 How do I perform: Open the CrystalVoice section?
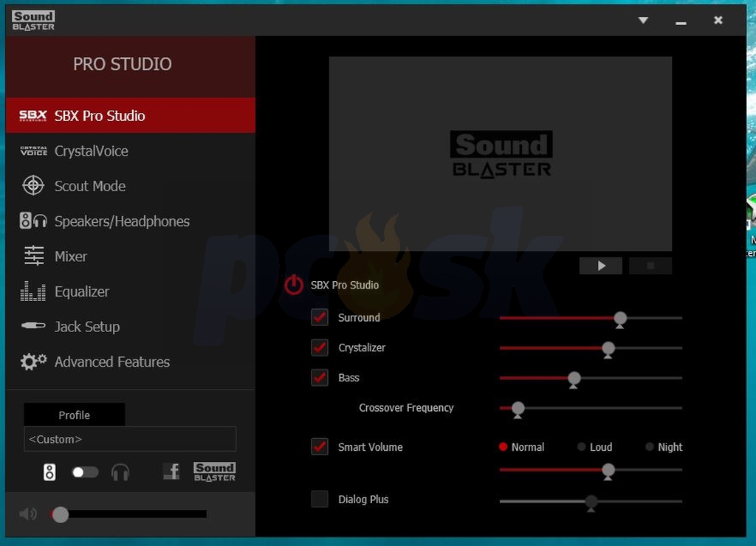(x=131, y=151)
